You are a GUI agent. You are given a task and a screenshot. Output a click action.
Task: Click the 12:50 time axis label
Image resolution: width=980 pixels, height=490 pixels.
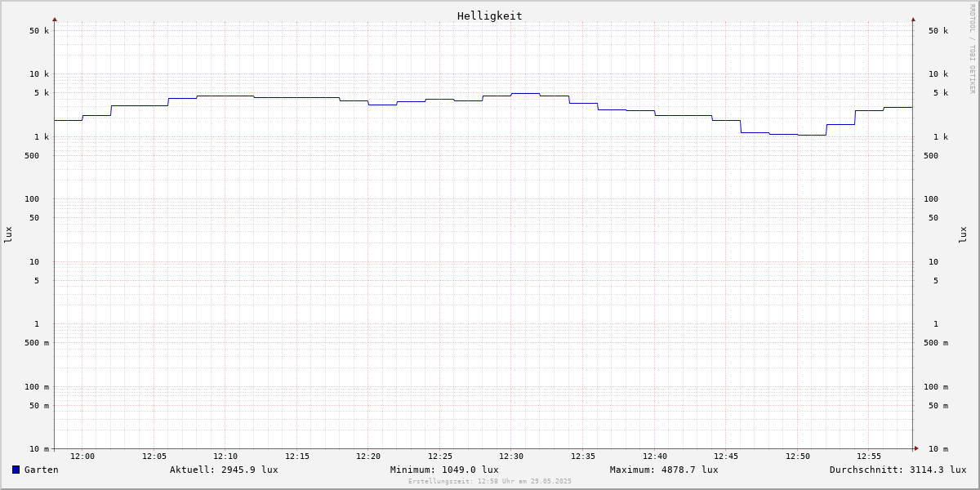[798, 457]
